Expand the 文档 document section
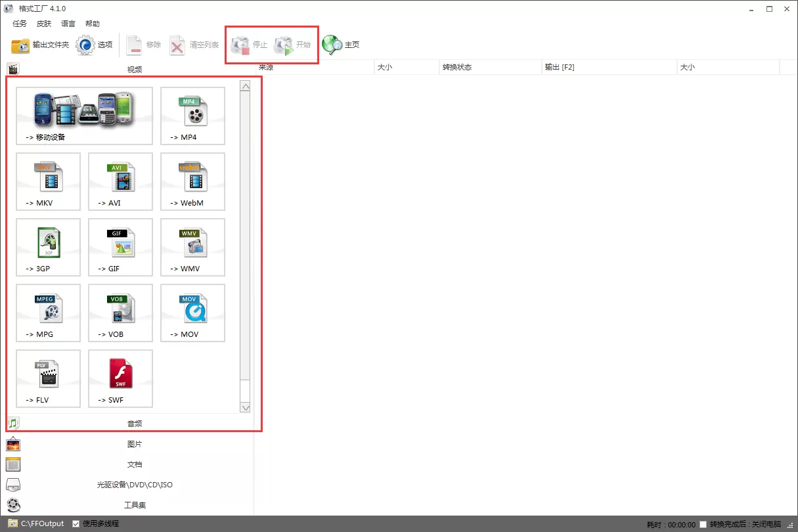798x532 pixels. [129, 464]
